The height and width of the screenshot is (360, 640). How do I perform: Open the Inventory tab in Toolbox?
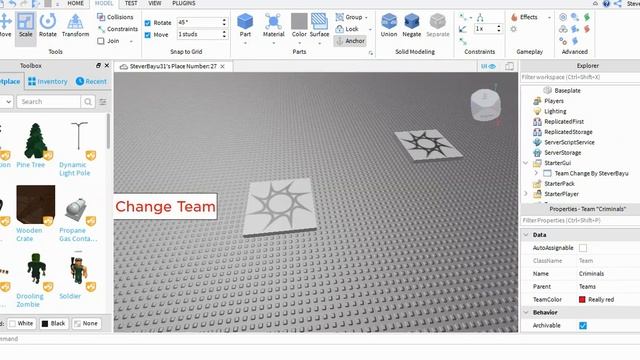(48, 81)
